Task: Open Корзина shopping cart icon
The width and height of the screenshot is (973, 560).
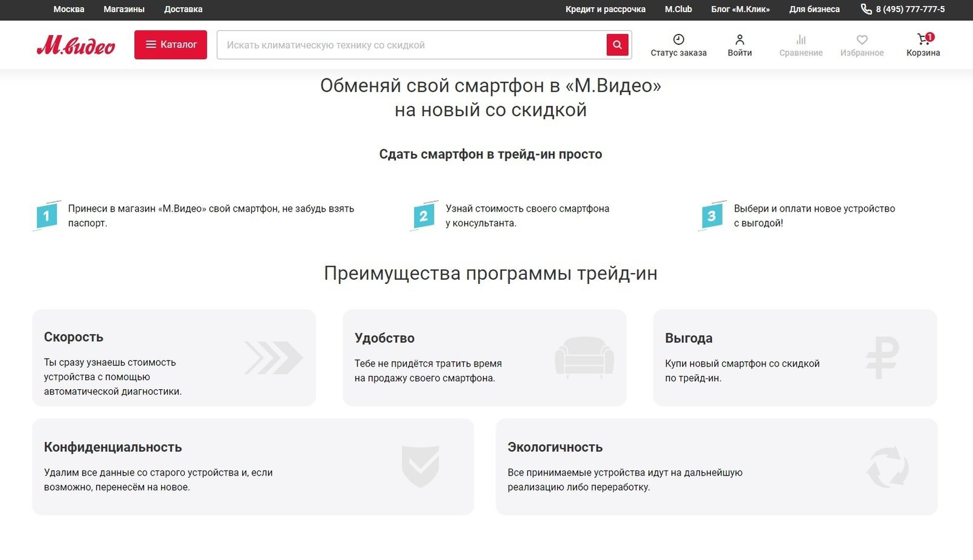Action: click(923, 40)
